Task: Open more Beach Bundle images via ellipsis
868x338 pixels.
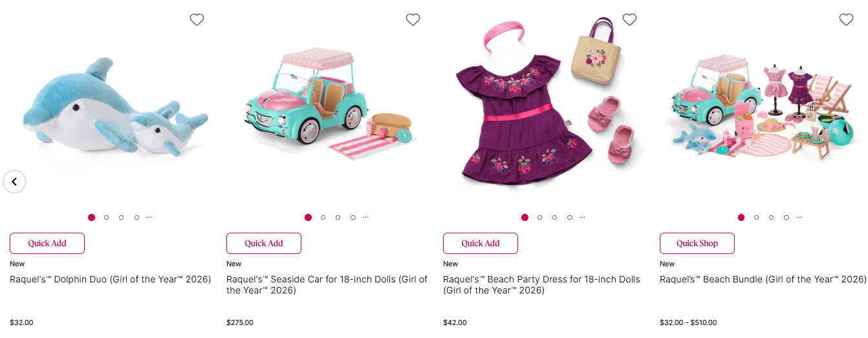Action: 799,217
